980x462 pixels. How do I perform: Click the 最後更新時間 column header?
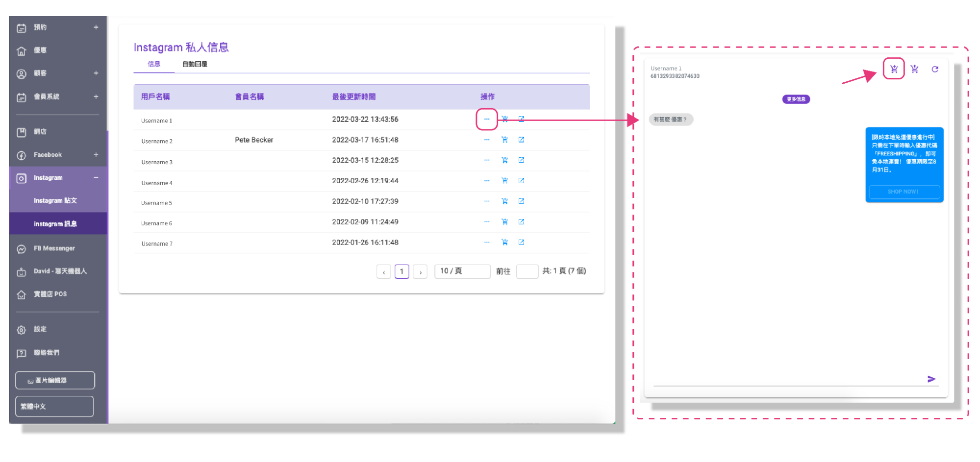(x=354, y=97)
